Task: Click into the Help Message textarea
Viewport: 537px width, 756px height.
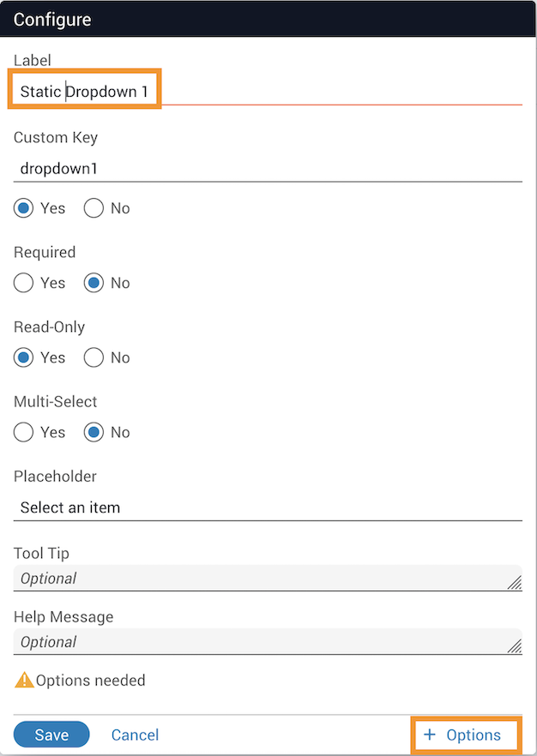Action: pyautogui.click(x=257, y=642)
